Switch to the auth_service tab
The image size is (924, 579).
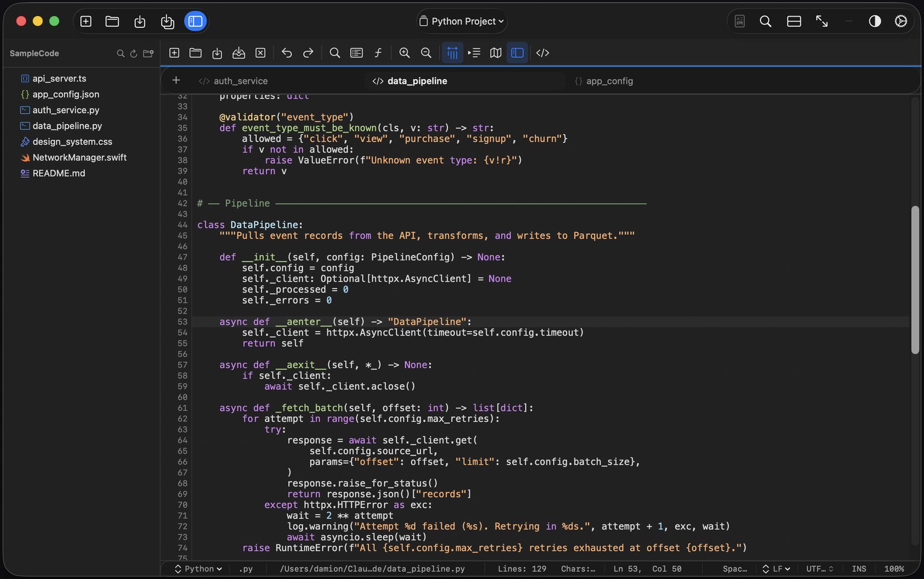233,81
